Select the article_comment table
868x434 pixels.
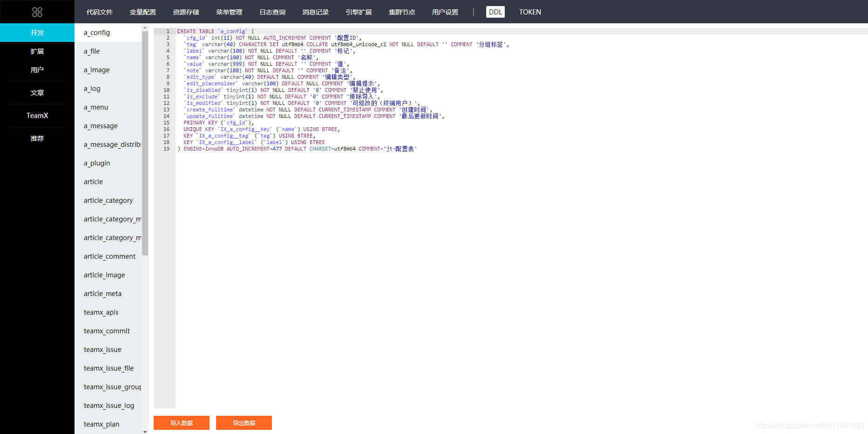point(108,256)
